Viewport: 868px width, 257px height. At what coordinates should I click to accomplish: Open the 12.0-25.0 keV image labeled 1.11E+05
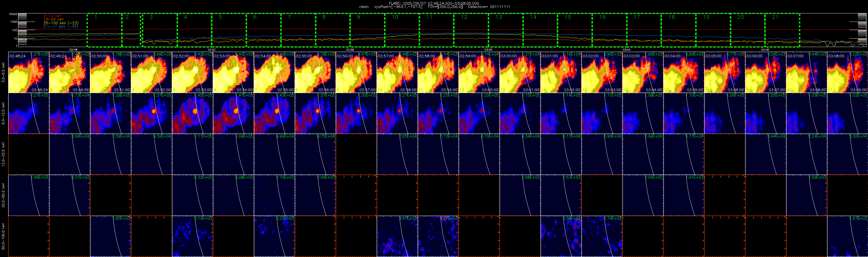[x=192, y=154]
